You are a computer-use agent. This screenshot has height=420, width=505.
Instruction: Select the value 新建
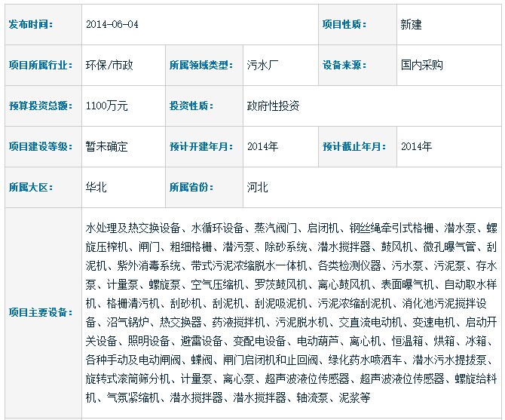[411, 24]
